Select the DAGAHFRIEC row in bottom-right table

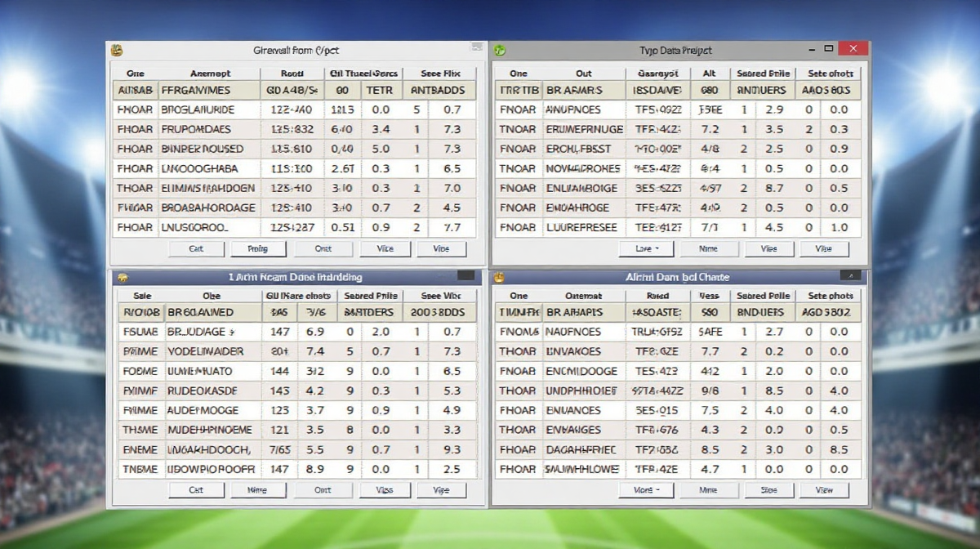tap(580, 449)
